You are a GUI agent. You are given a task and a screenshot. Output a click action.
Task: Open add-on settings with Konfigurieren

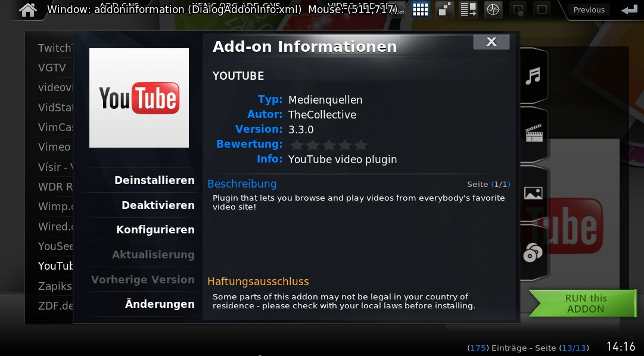click(x=155, y=230)
